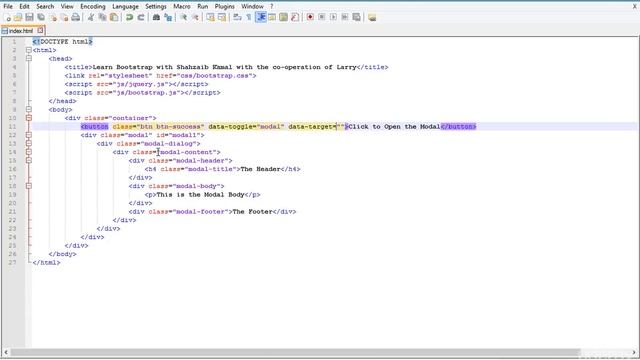Click the horizontal scrollbar right arrow
This screenshot has width=640, height=360.
(635, 353)
